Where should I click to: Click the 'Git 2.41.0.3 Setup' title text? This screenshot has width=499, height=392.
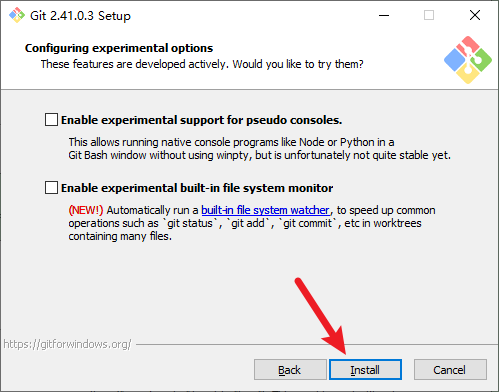pos(80,16)
